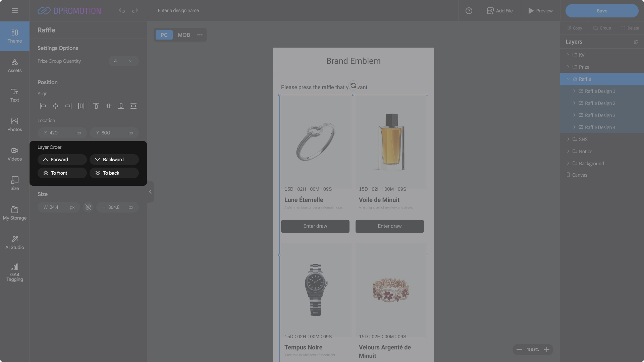Image resolution: width=644 pixels, height=362 pixels.
Task: Open the AI Studio sidebar tool
Action: tap(15, 242)
